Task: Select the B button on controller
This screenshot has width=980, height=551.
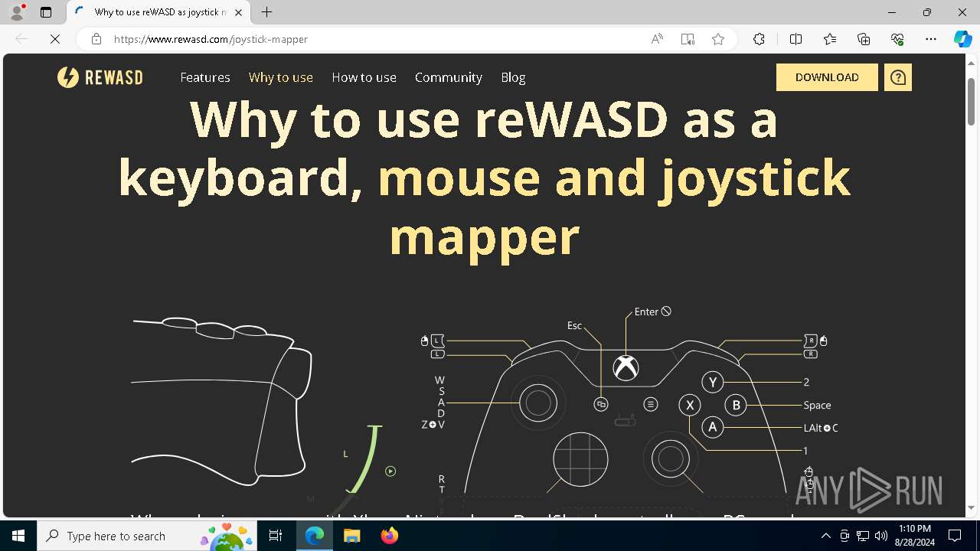Action: point(736,405)
